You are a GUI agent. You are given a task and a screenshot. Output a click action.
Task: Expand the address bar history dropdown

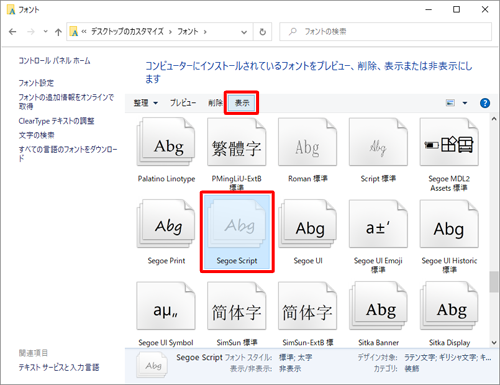(x=244, y=32)
